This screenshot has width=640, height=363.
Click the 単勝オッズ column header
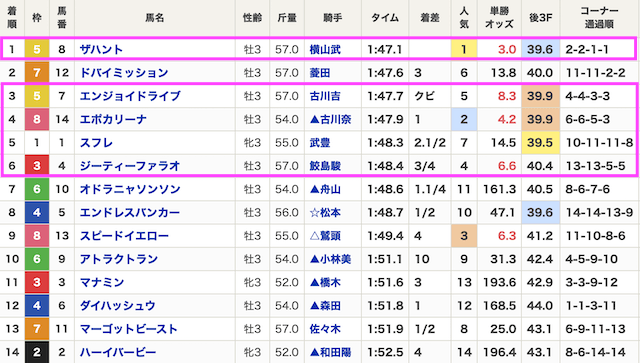point(499,18)
